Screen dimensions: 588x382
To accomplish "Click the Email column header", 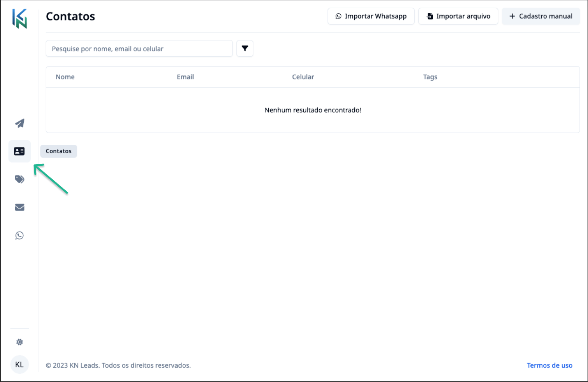I will (x=185, y=77).
